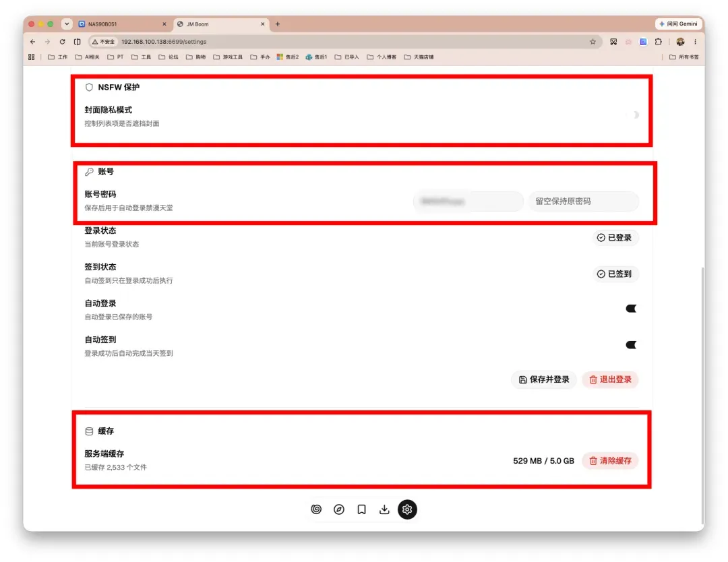Screen dimensions: 728x562
Task: Toggle 封面隐私模式 switch
Action: pos(632,115)
